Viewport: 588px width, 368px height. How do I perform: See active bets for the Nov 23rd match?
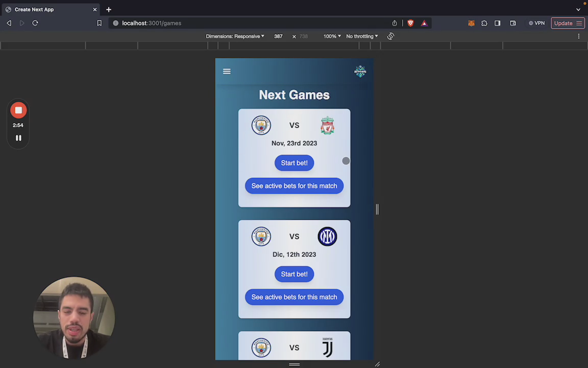tap(294, 186)
